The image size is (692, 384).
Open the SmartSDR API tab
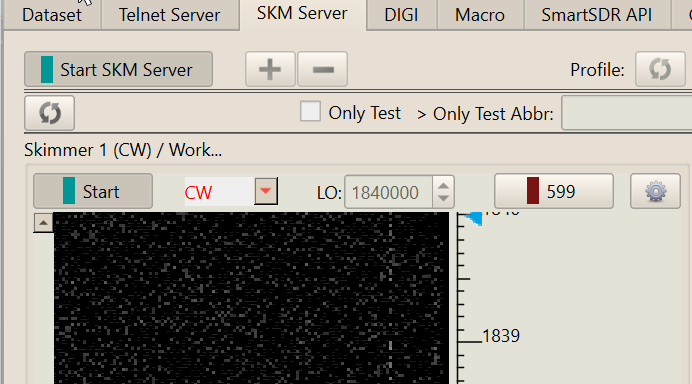tap(597, 15)
